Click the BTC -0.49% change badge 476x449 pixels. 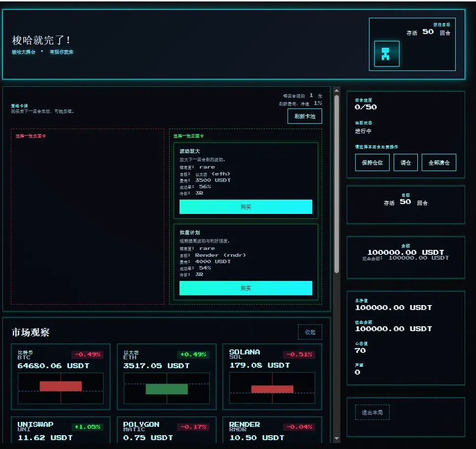click(x=87, y=354)
